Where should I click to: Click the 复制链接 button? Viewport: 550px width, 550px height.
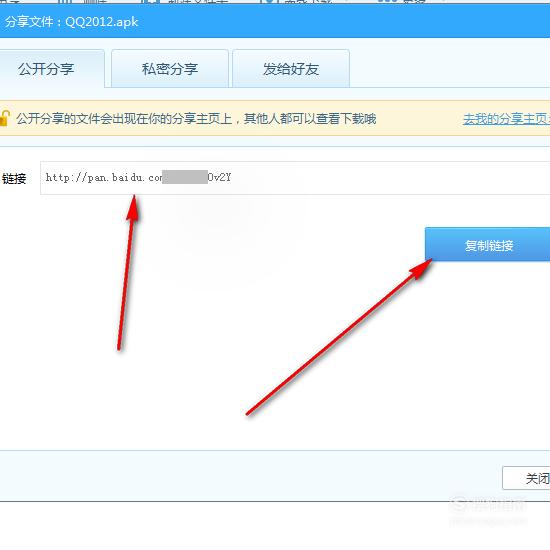(488, 245)
